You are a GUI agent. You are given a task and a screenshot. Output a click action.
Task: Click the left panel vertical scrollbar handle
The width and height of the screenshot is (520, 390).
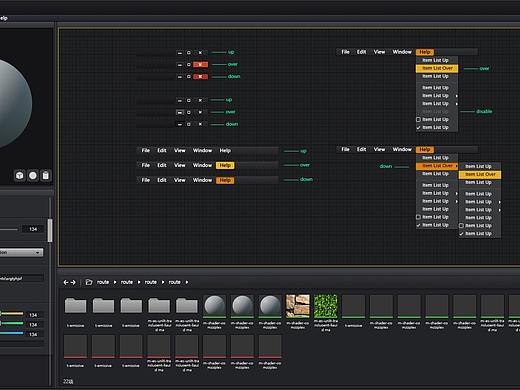coord(50,230)
